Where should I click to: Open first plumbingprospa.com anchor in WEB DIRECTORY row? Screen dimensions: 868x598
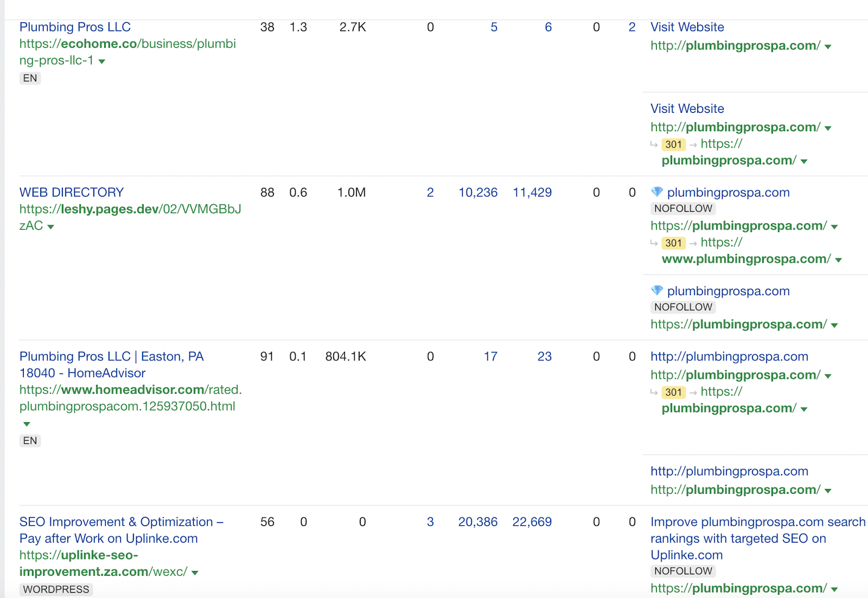(728, 193)
